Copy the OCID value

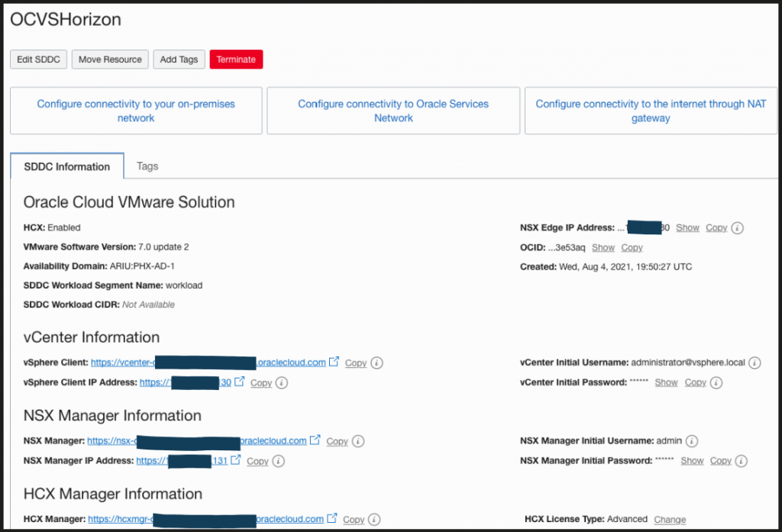[x=632, y=248]
